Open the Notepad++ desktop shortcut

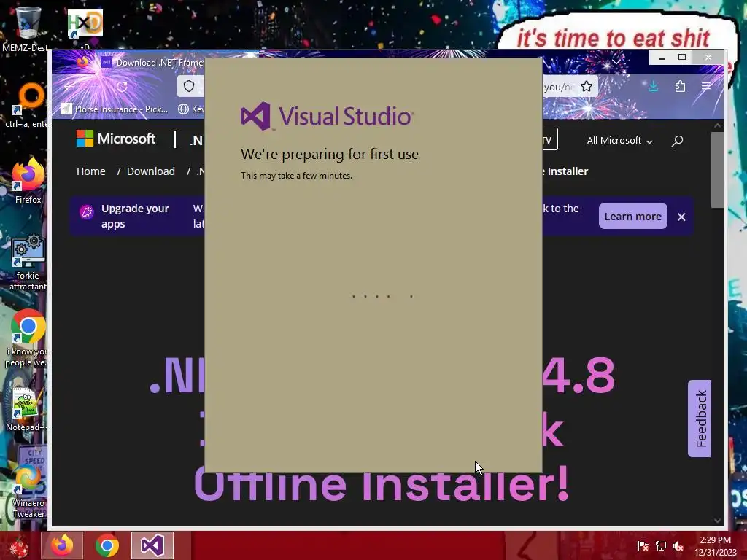pyautogui.click(x=27, y=410)
